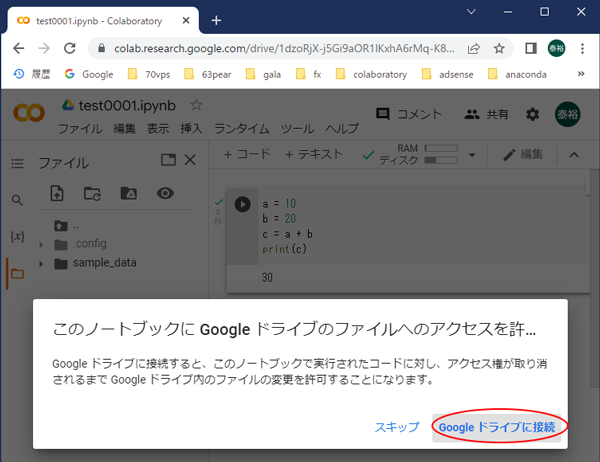Expand the sample_data folder arrow
Screen dimensions: 600x462
41,264
